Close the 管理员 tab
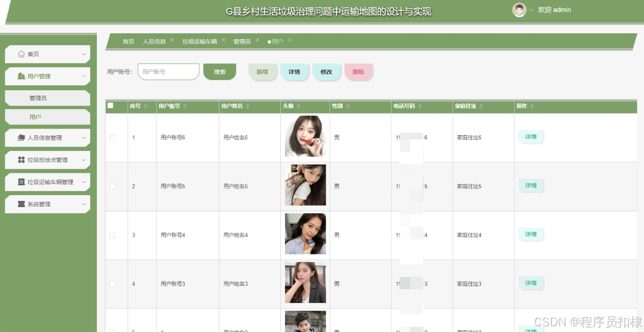The image size is (644, 332). (257, 40)
